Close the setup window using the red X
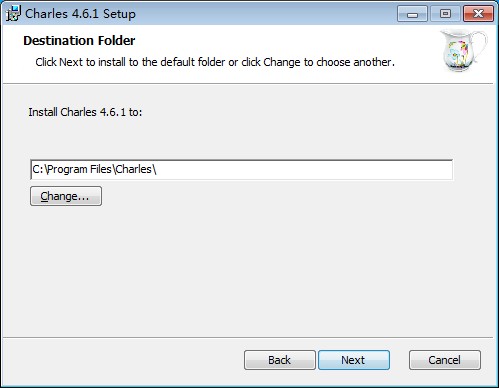 [478, 14]
